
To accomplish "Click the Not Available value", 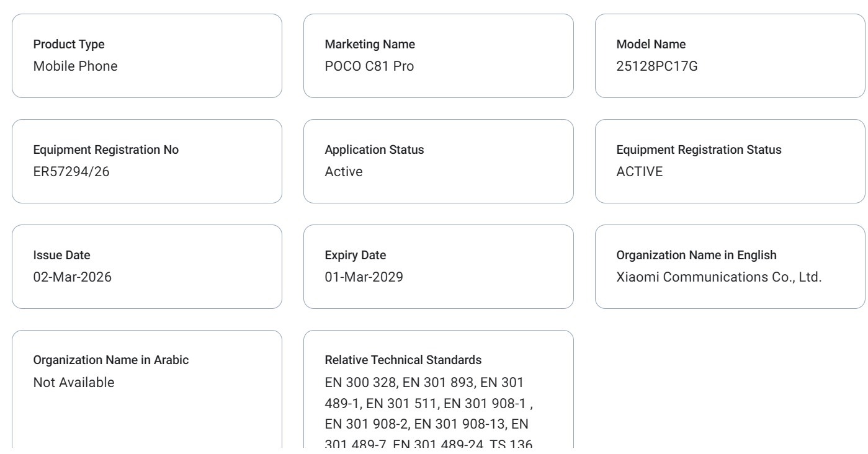I will [x=73, y=383].
